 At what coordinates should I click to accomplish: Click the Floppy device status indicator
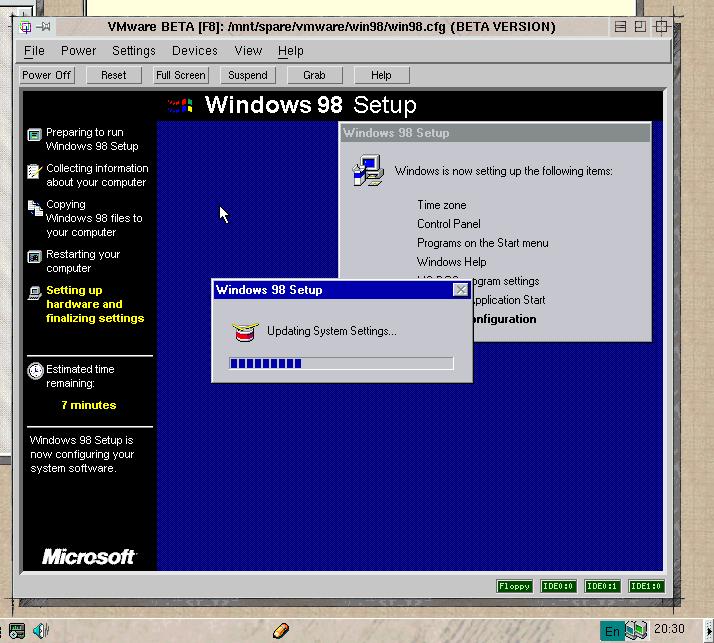(x=514, y=586)
